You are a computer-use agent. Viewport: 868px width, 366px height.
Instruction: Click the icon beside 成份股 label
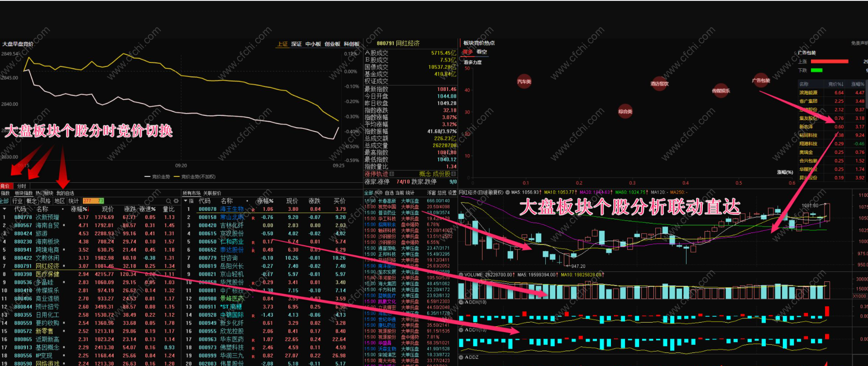[453, 174]
